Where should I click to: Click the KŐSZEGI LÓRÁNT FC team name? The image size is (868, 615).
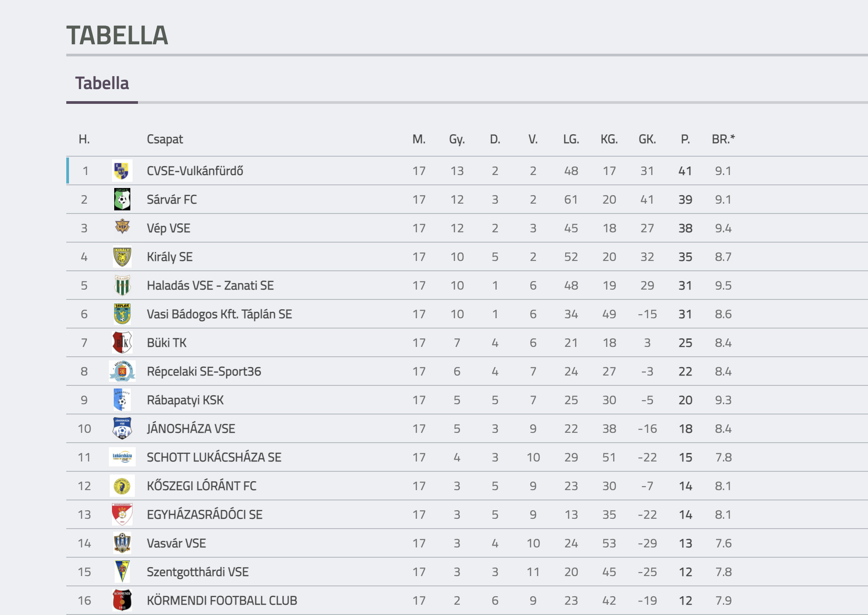click(x=202, y=486)
